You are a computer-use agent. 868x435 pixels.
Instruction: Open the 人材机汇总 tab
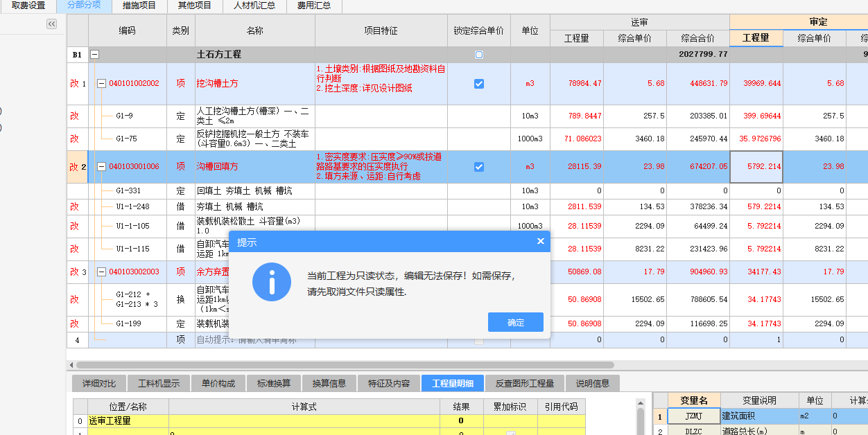(254, 6)
